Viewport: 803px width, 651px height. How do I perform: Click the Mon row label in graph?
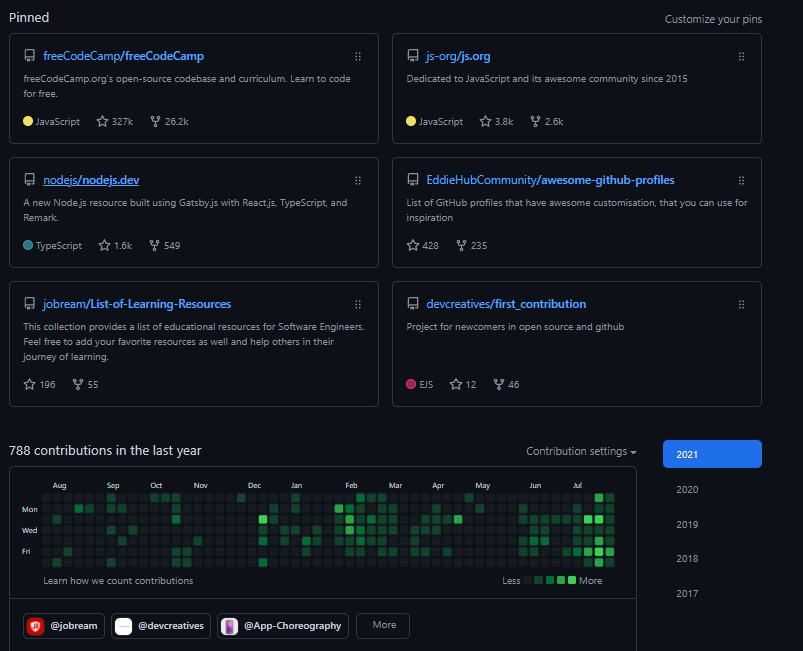[29, 509]
